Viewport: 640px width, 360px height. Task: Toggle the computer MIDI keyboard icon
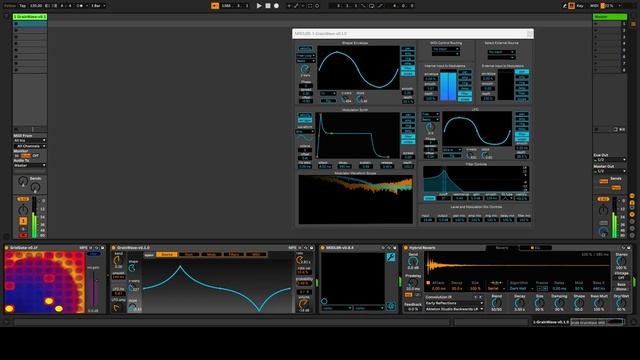click(571, 6)
